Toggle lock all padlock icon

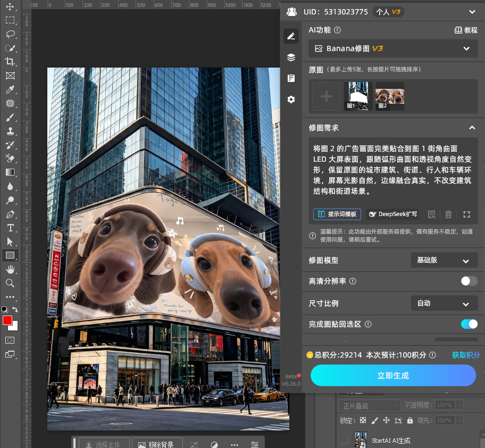click(410, 420)
